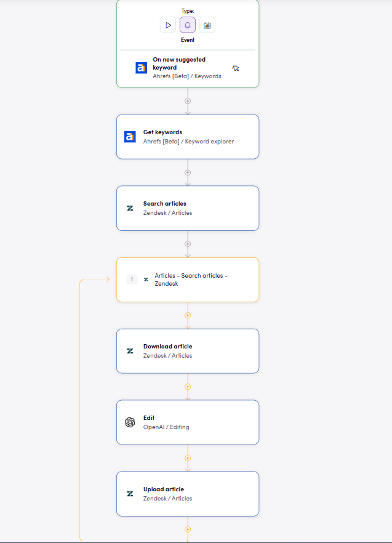Click the 'Event' label under type icons
Viewport: 392px width, 543px height.
188,40
